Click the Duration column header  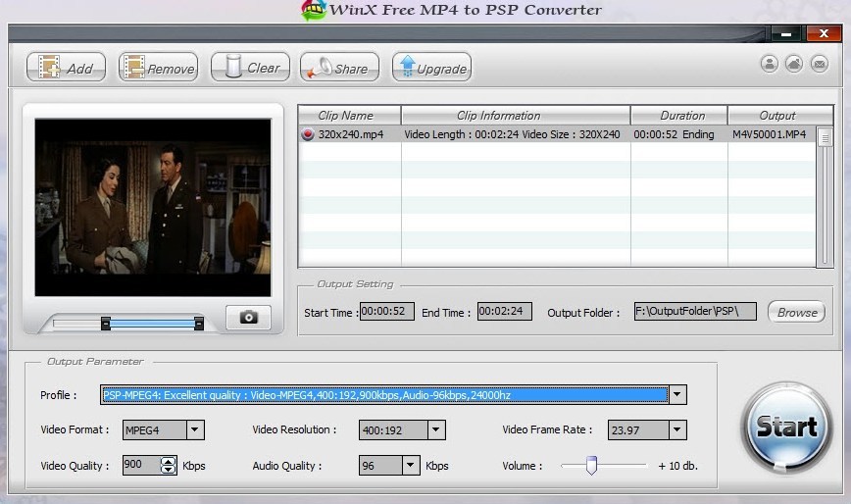(x=679, y=116)
